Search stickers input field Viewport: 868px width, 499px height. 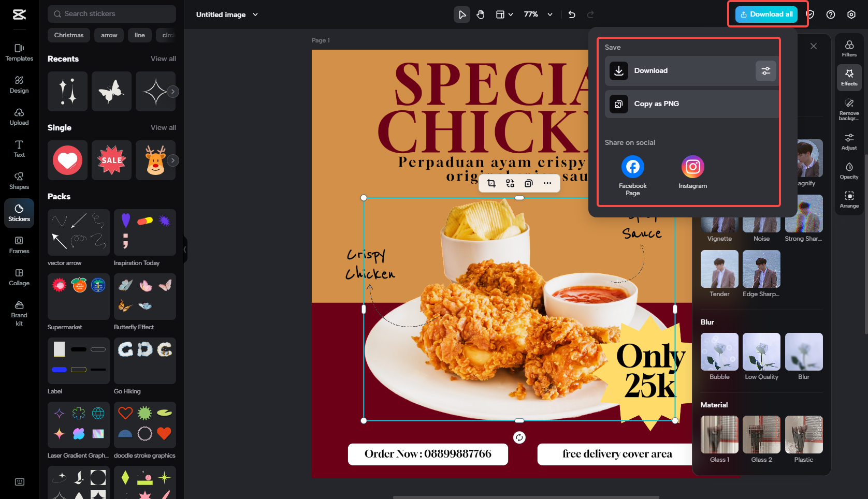tap(112, 14)
